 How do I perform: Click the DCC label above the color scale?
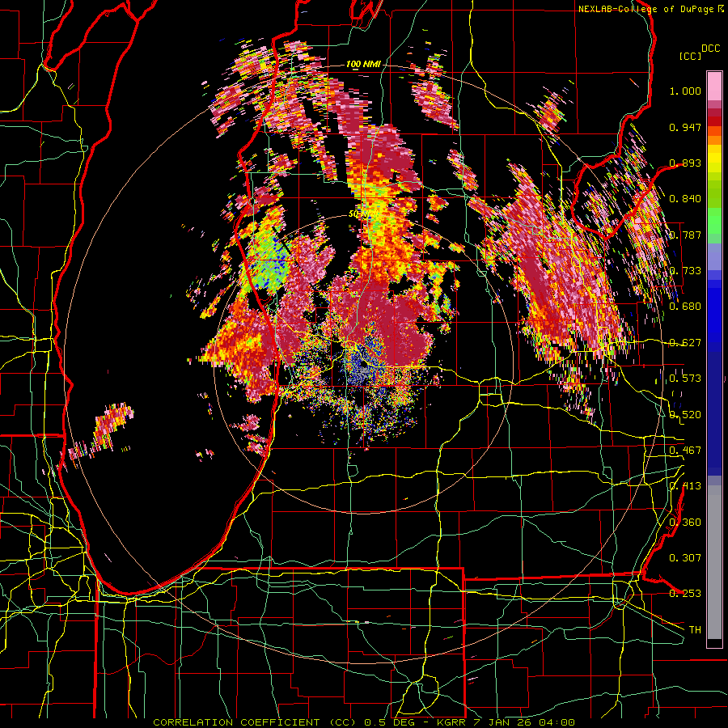710,49
